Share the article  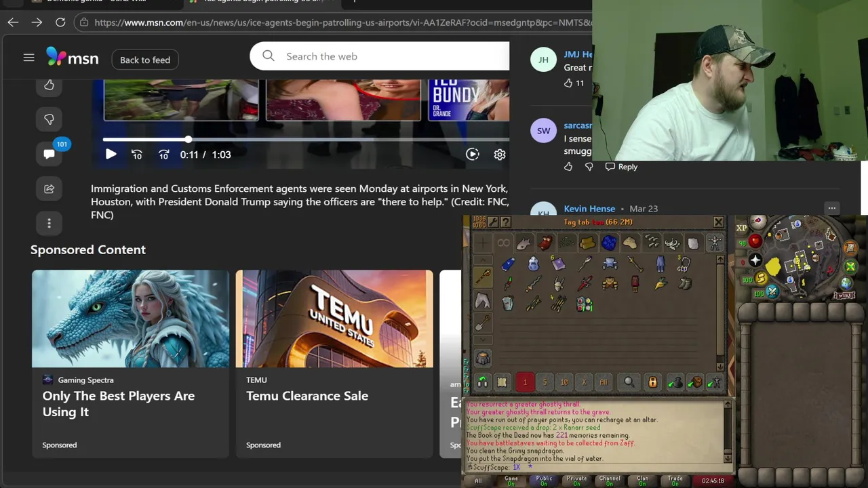click(x=49, y=188)
